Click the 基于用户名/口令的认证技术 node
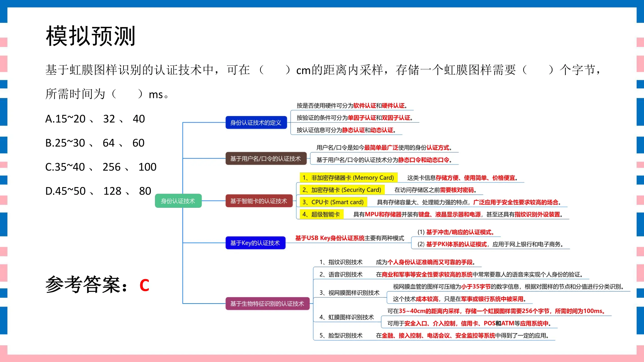This screenshot has height=362, width=644. pyautogui.click(x=266, y=158)
